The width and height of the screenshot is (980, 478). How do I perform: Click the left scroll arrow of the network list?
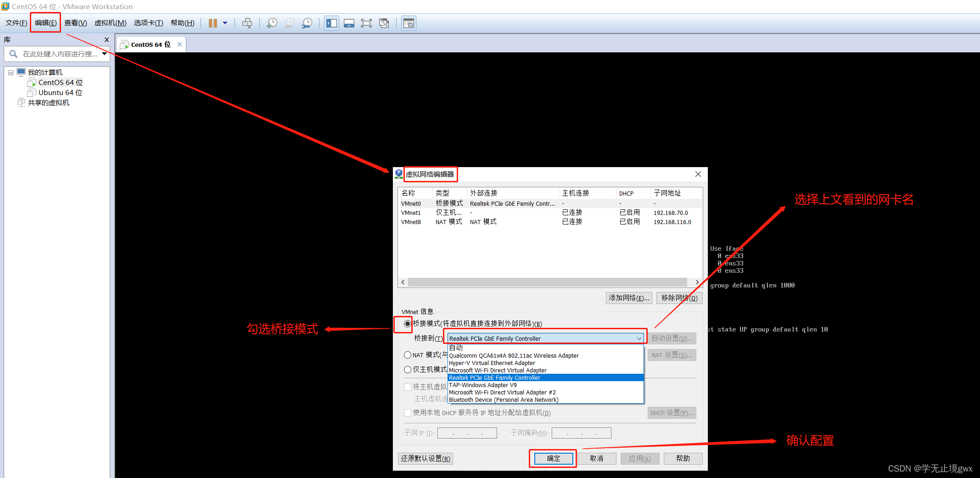point(403,282)
